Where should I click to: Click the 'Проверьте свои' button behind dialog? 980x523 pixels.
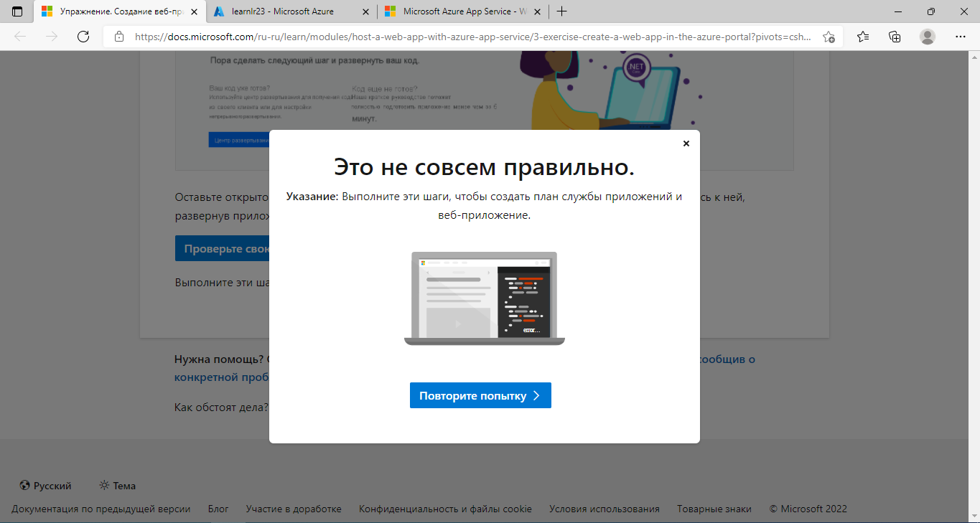[x=223, y=248]
